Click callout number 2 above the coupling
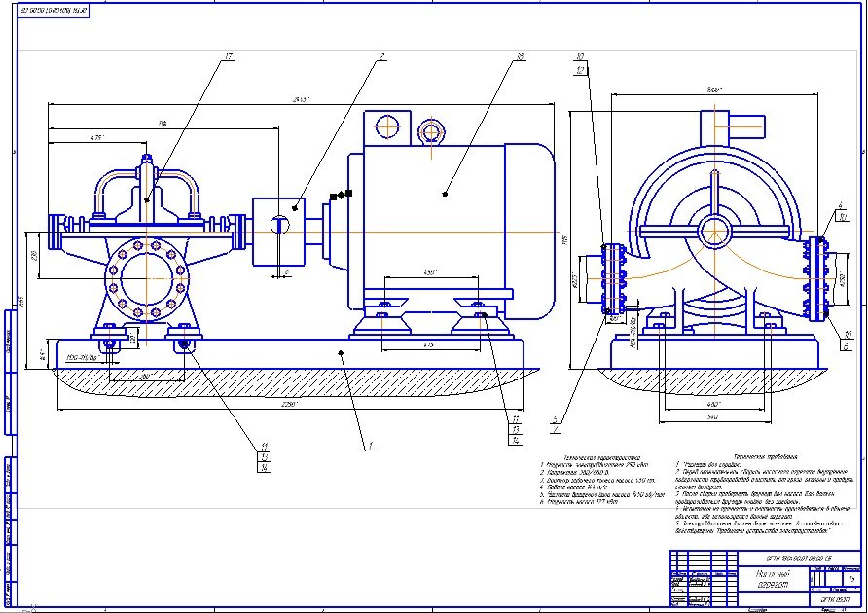This screenshot has height=613, width=868. (x=383, y=57)
